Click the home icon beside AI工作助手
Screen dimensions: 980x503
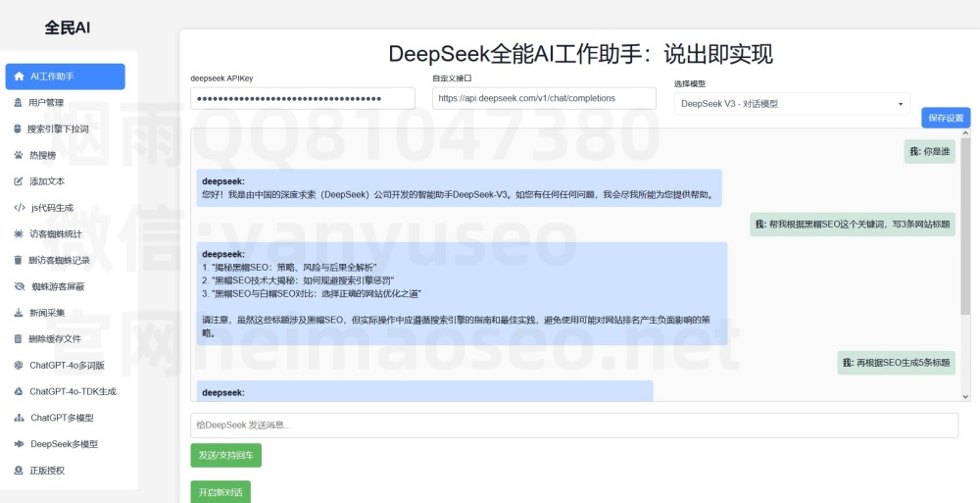pyautogui.click(x=19, y=76)
